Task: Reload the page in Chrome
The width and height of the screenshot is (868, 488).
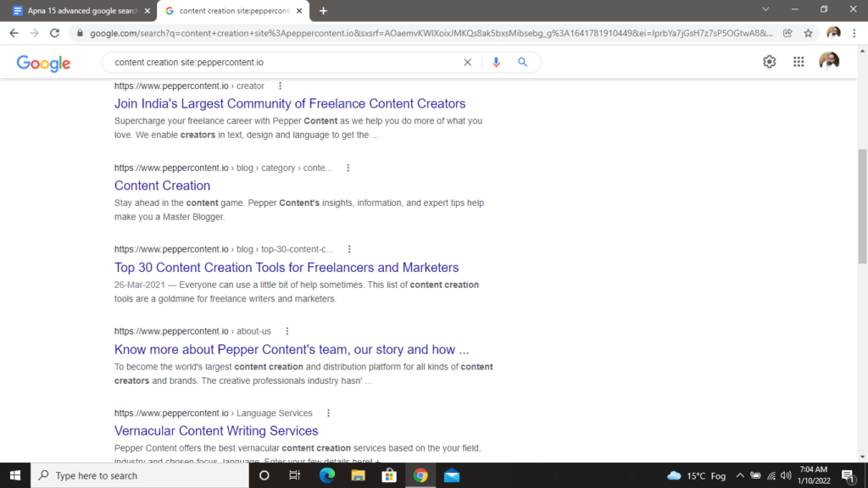Action: [x=55, y=33]
